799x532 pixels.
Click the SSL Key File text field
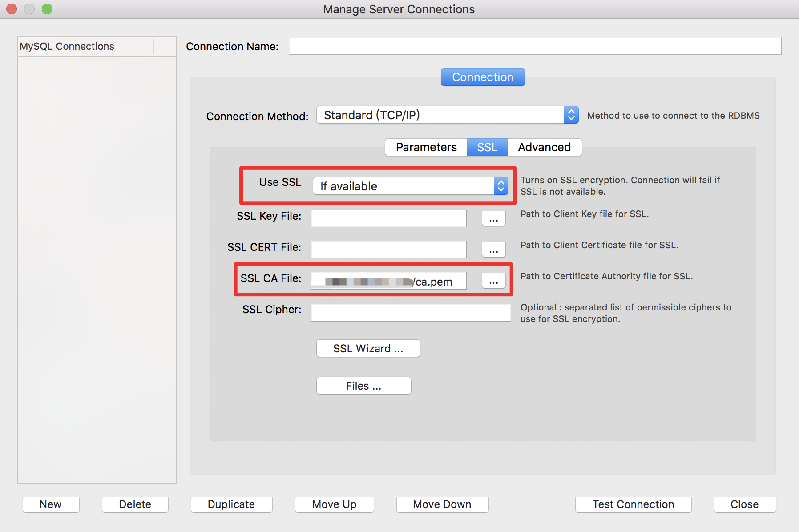388,218
